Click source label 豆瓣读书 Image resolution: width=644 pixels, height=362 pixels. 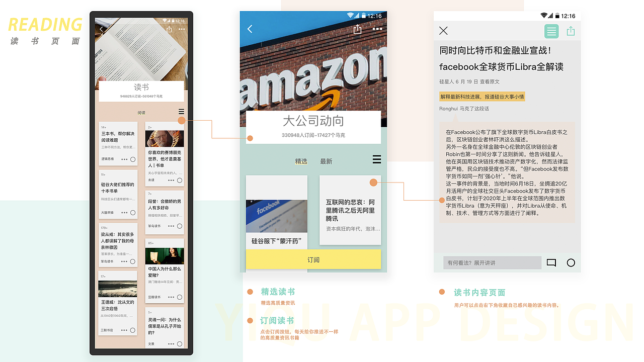(x=154, y=297)
